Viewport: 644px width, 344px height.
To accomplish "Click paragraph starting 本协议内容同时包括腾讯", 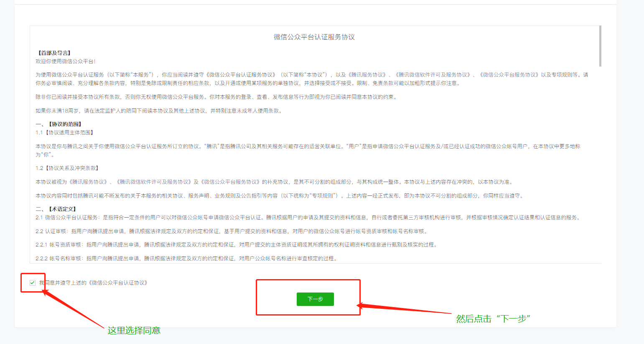I will coord(280,196).
